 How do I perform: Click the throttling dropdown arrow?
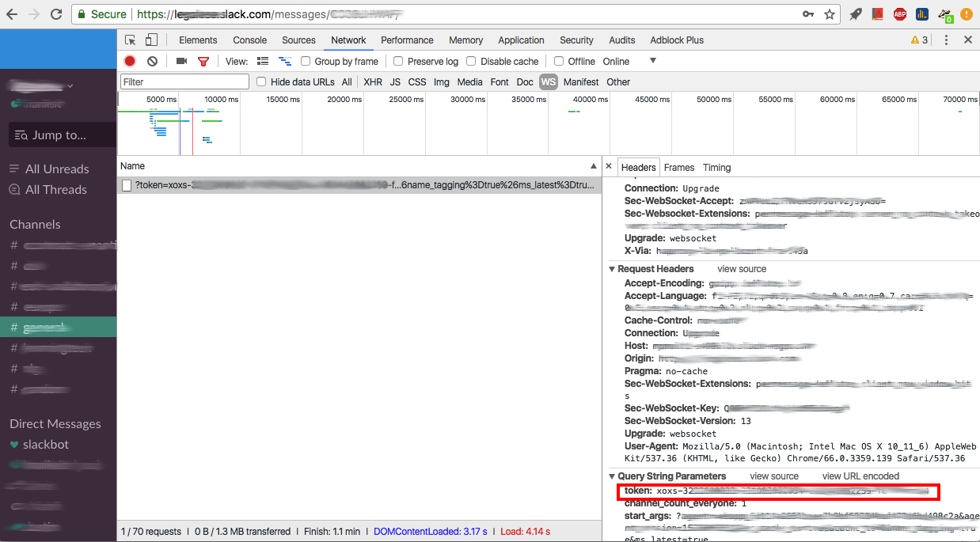pyautogui.click(x=653, y=61)
